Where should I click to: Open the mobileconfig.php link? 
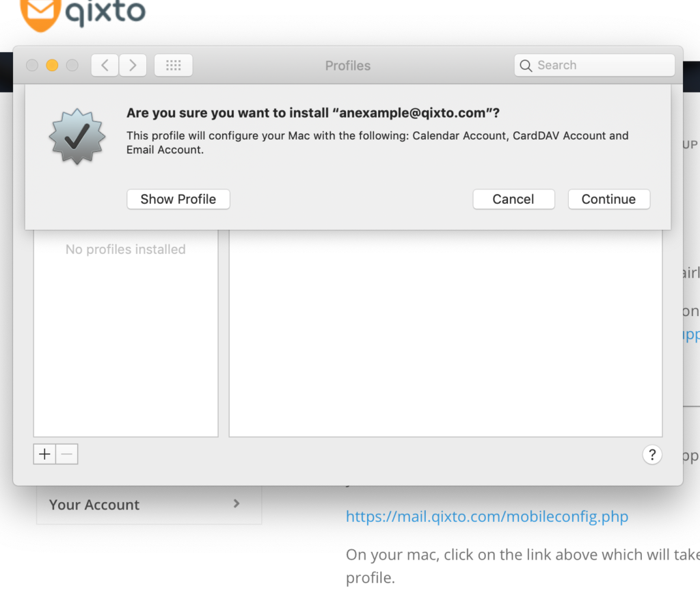coord(487,516)
